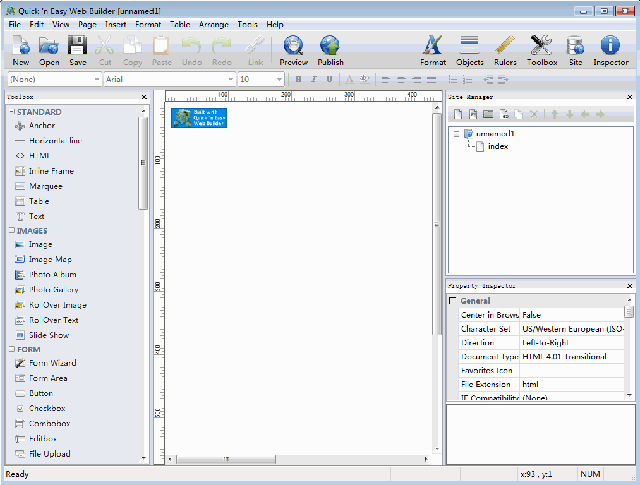Screen dimensions: 640x485
Task: Select the Horizontal line tool
Action: pos(48,140)
